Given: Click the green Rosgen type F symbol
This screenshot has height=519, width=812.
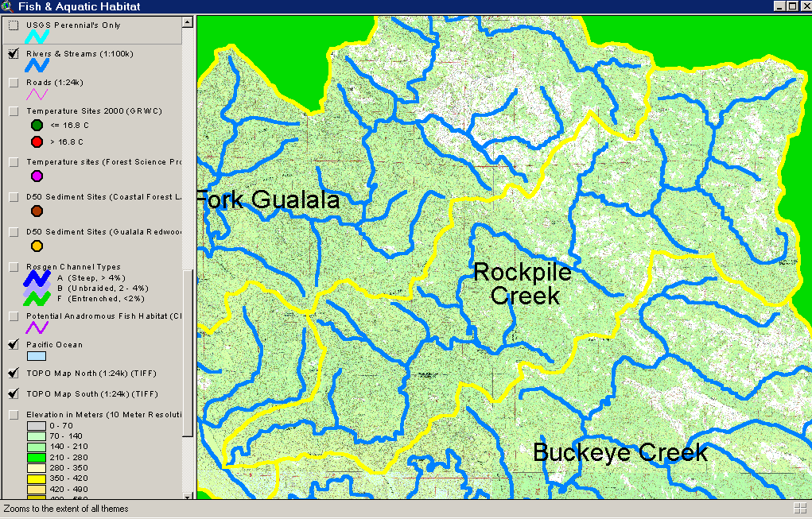Looking at the screenshot, I should point(37,299).
